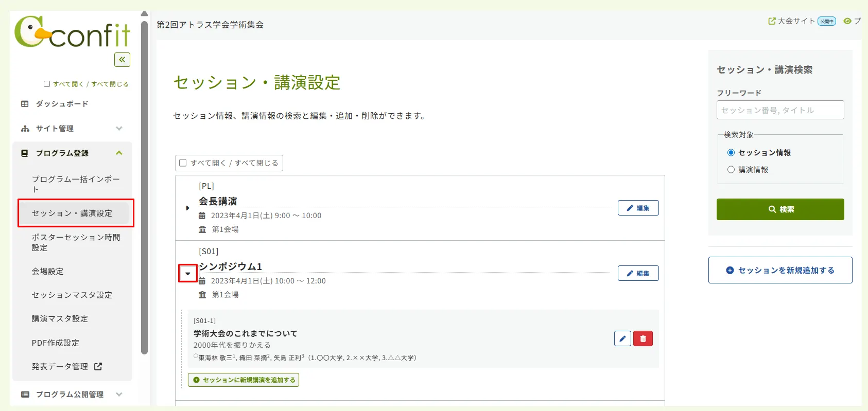Collapse the シンポジウム1 session
868x411 pixels.
point(188,274)
